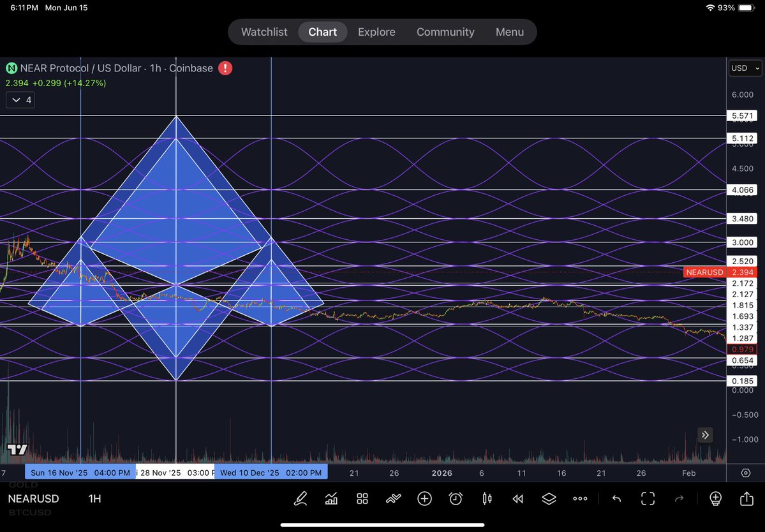Tap the 6:11 PM clock in status bar

pyautogui.click(x=24, y=8)
